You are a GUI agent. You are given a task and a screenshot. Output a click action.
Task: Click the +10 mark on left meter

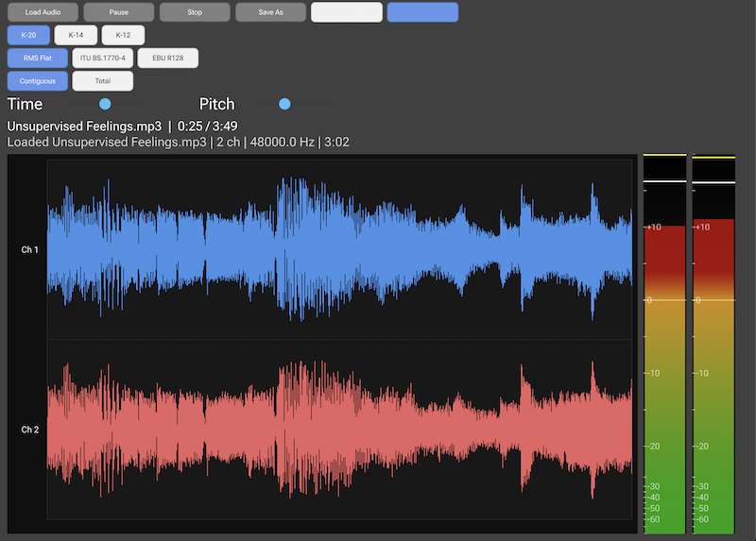tap(654, 227)
